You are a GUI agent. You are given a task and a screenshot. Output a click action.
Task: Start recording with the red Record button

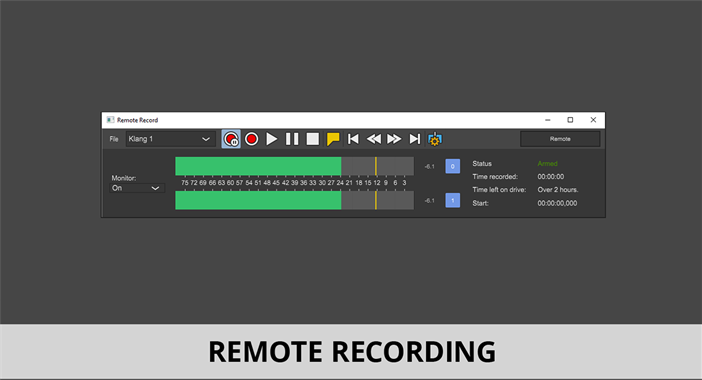(252, 139)
